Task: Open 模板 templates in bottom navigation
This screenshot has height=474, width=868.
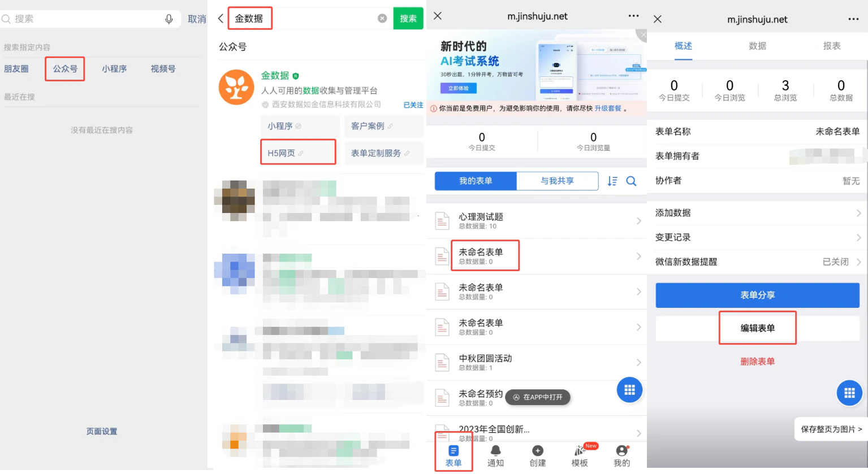Action: click(x=580, y=456)
